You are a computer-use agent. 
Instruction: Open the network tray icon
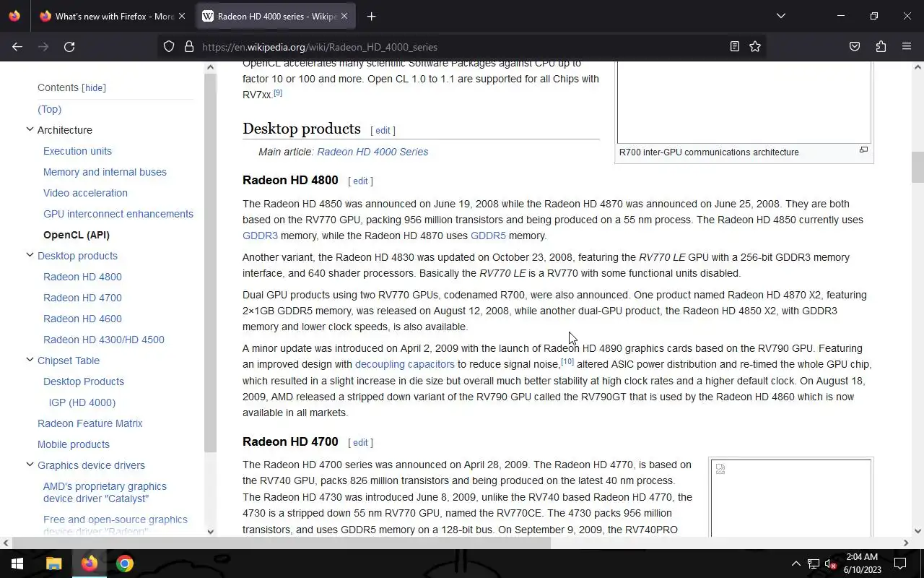click(813, 564)
